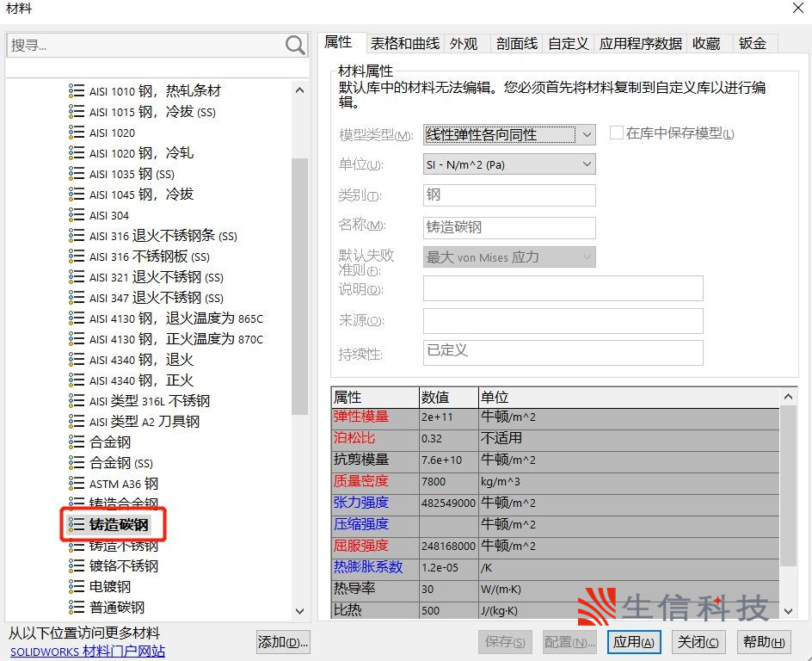Screen dimensions: 812x661
Task: Click the 配置 button
Action: click(569, 642)
